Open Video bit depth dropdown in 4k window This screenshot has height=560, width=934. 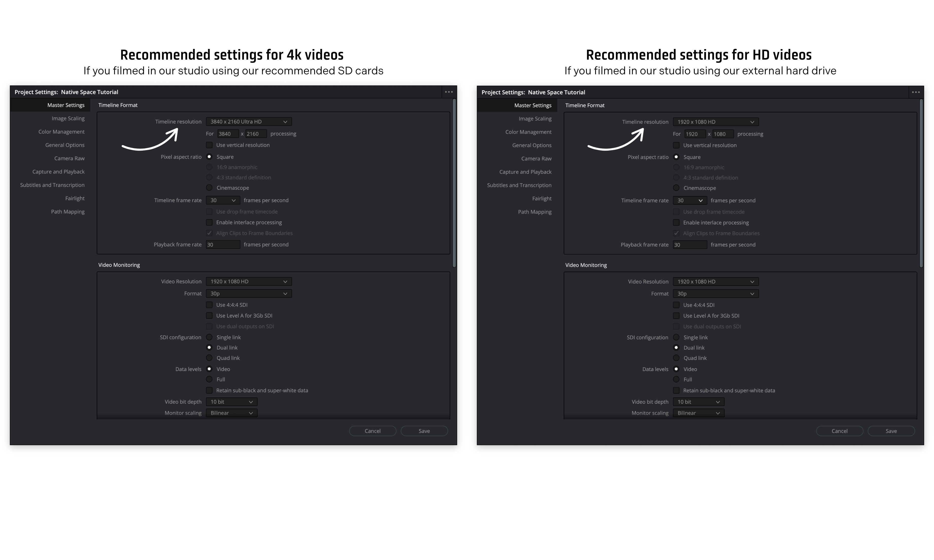[231, 402]
